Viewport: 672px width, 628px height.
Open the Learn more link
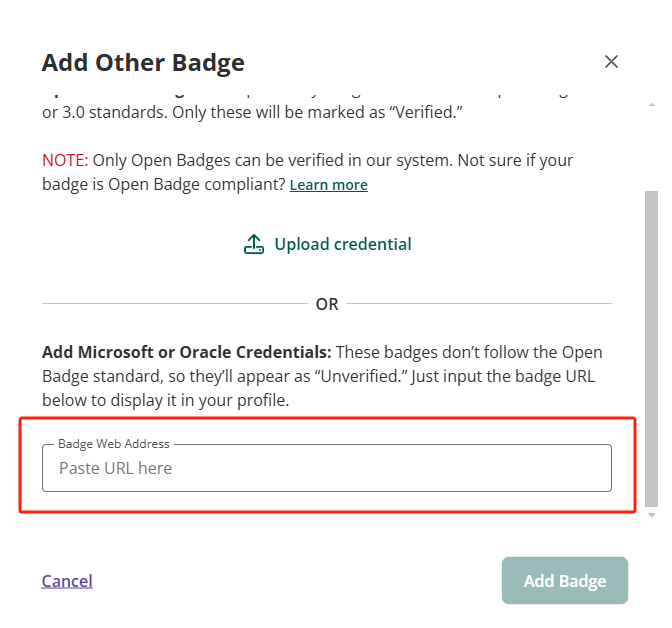[x=328, y=185]
